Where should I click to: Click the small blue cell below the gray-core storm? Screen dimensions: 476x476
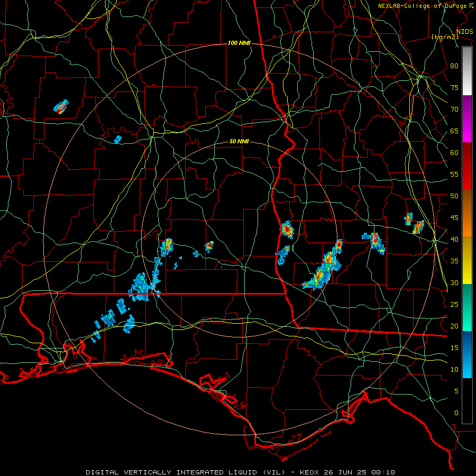pyautogui.click(x=117, y=139)
